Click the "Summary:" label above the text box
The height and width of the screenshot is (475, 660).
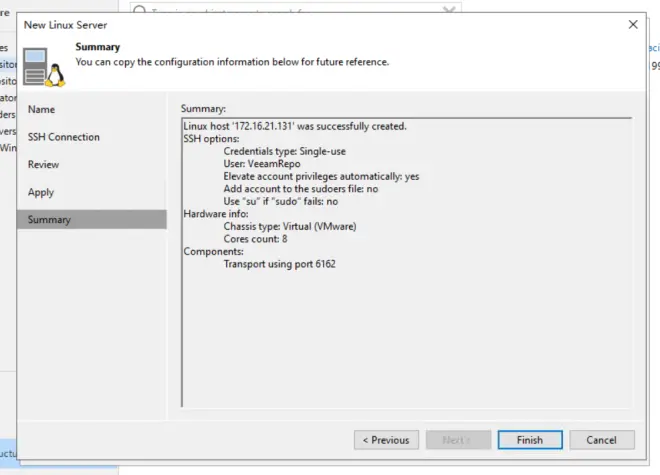203,109
